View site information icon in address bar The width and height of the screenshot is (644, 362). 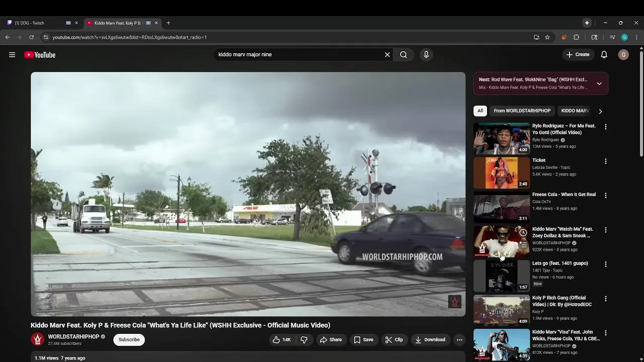click(x=46, y=37)
